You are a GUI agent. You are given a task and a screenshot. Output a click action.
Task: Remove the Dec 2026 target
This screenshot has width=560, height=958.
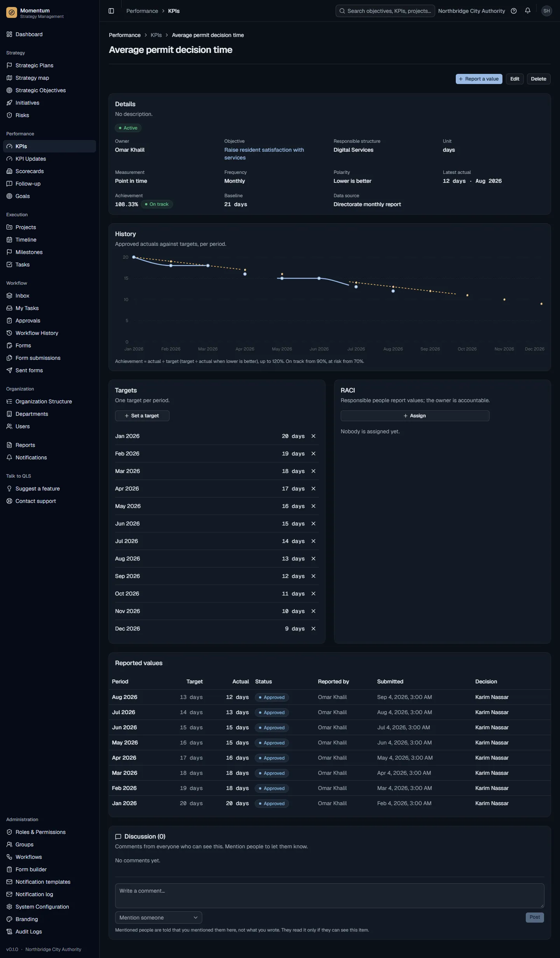click(x=313, y=629)
